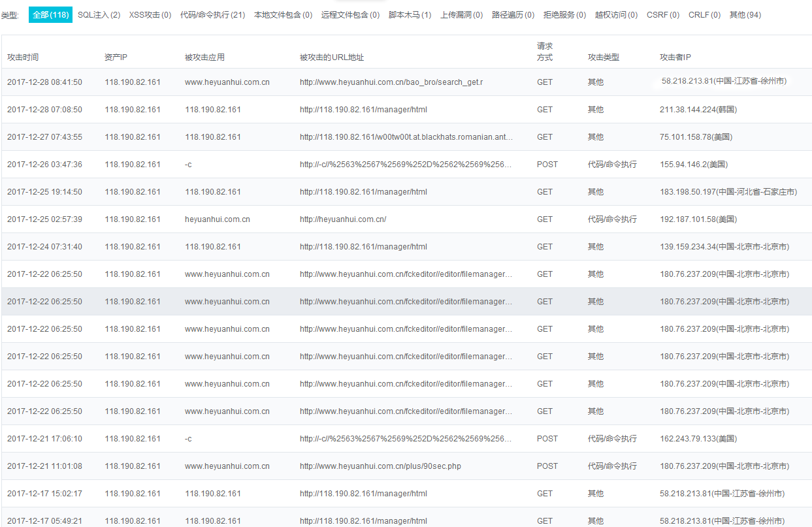Select the 其他 (94) filter

click(x=745, y=14)
